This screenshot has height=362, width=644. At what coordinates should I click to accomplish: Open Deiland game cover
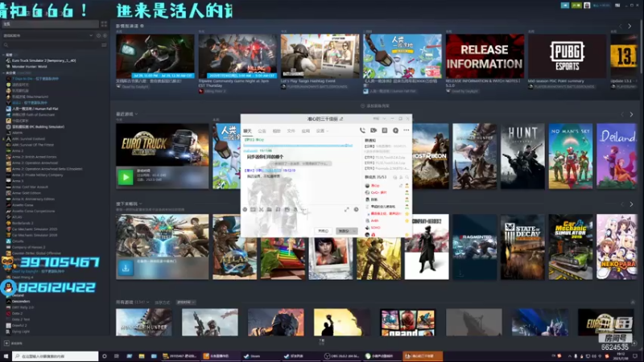[x=617, y=156]
